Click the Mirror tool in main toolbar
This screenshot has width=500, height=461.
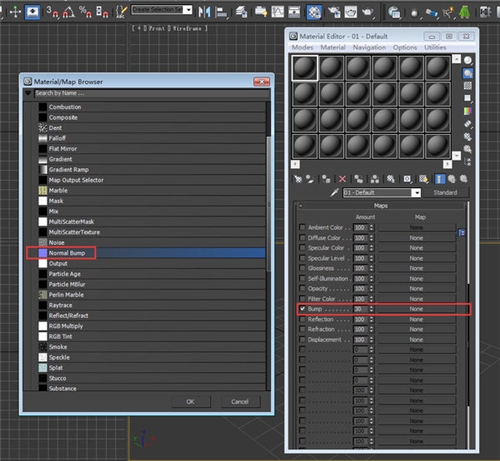point(204,12)
